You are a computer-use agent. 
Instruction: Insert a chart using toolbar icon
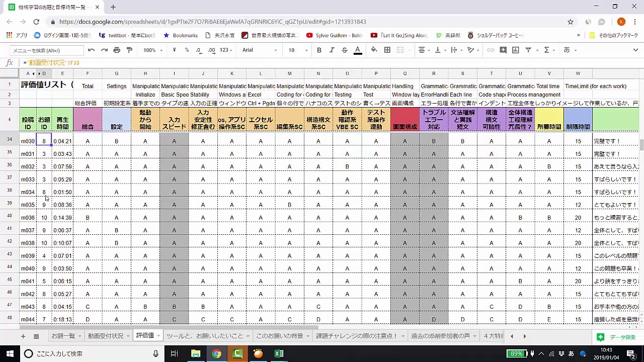pos(515,50)
